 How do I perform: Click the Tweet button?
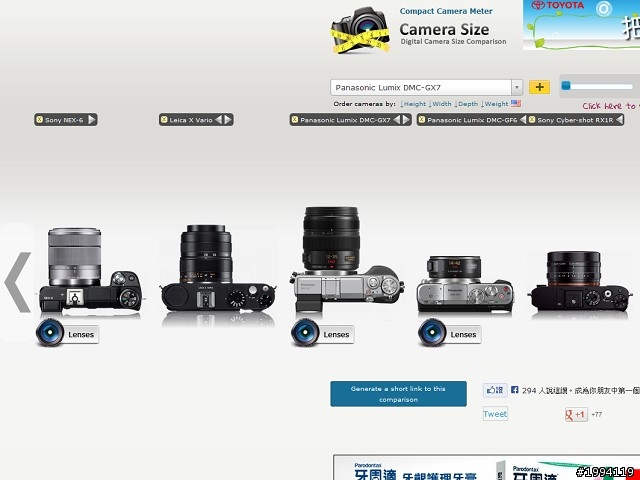(x=495, y=414)
